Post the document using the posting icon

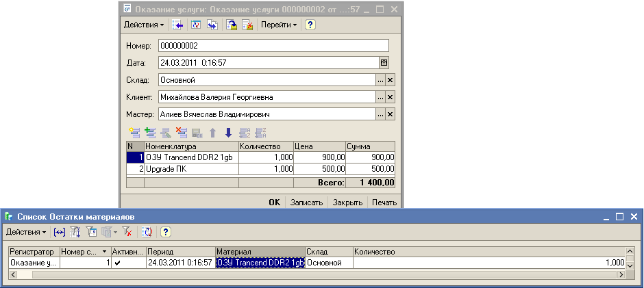pos(232,25)
